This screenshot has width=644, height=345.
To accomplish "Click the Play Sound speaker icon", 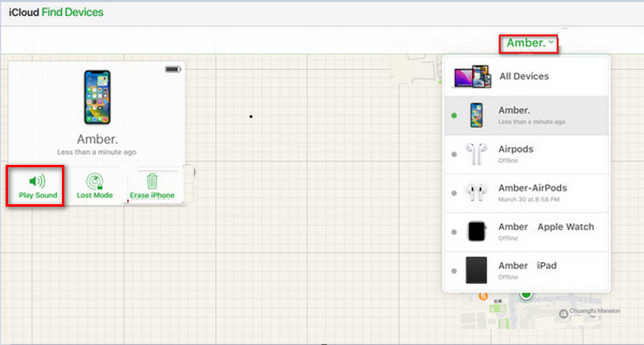I will 37,181.
